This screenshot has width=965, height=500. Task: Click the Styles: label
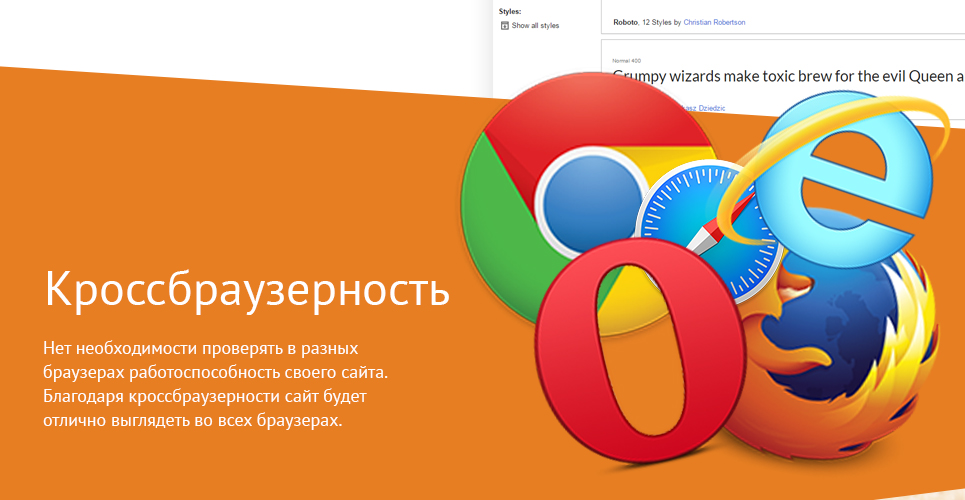pos(510,12)
